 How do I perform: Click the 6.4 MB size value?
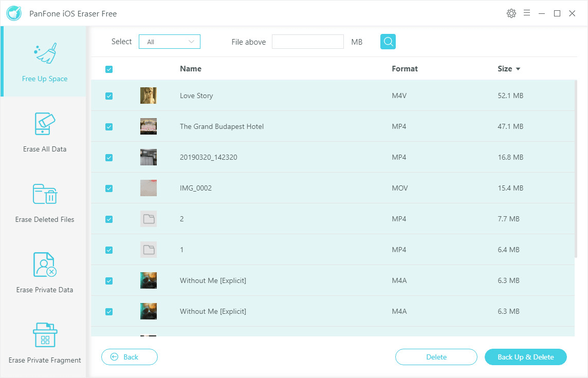coord(508,250)
